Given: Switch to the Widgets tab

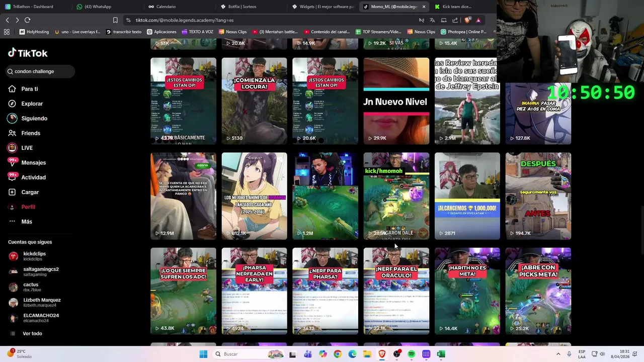Looking at the screenshot, I should pos(324,7).
